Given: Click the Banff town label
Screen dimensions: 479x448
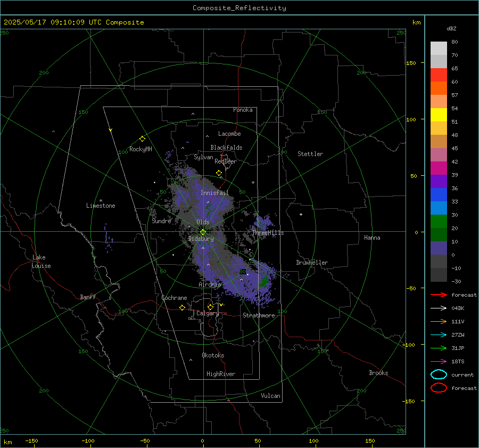Looking at the screenshot, I should point(88,297).
